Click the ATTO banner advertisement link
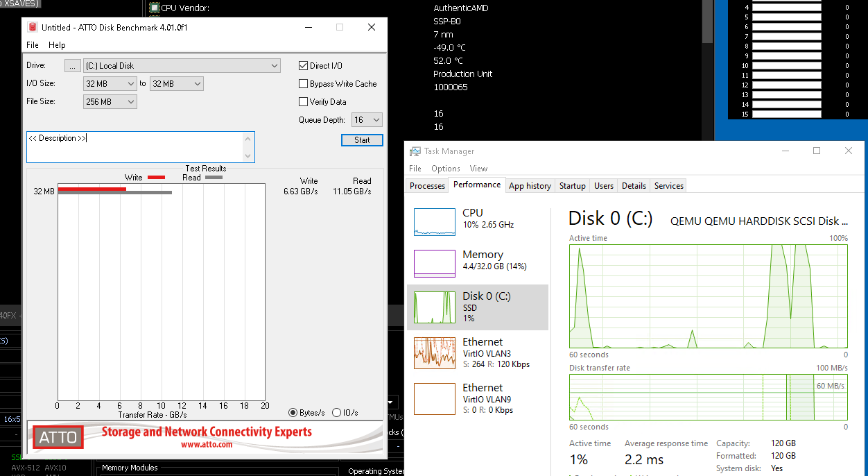The height and width of the screenshot is (476, 868). (205, 437)
